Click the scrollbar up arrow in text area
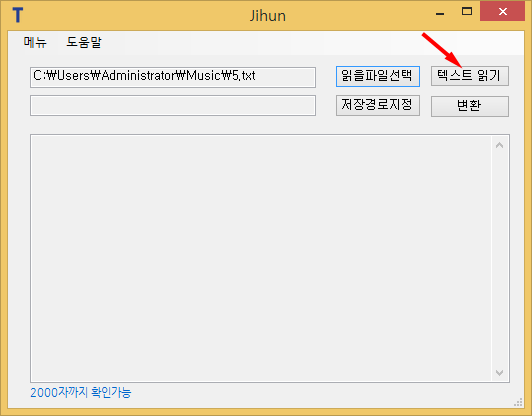 pos(499,146)
